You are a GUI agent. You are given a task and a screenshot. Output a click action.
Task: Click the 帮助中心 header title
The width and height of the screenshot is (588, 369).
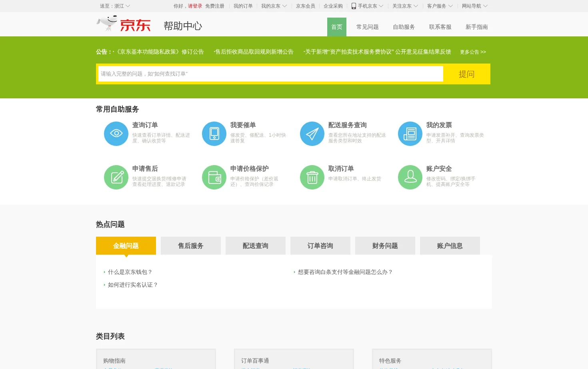pos(183,26)
